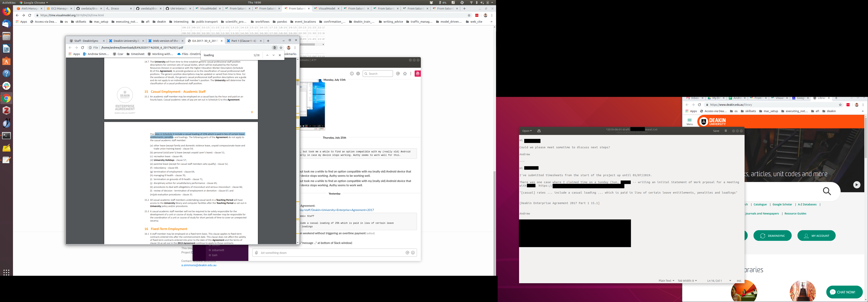Go to previous PDF find match
The width and height of the screenshot is (868, 302).
click(x=267, y=55)
